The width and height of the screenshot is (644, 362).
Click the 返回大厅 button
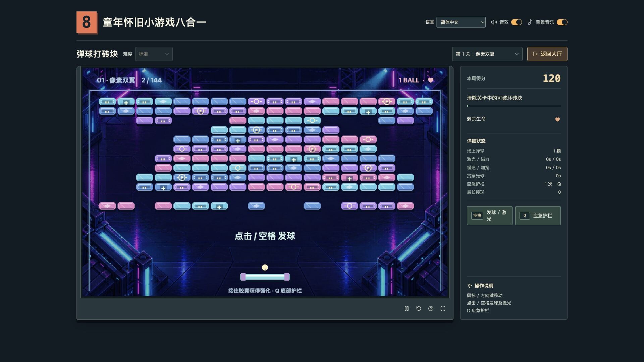pyautogui.click(x=547, y=54)
